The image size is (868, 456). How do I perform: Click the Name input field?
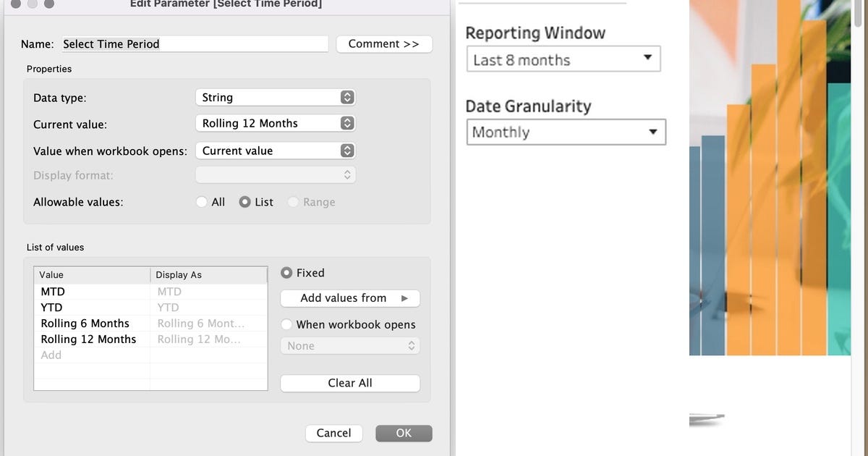(194, 43)
